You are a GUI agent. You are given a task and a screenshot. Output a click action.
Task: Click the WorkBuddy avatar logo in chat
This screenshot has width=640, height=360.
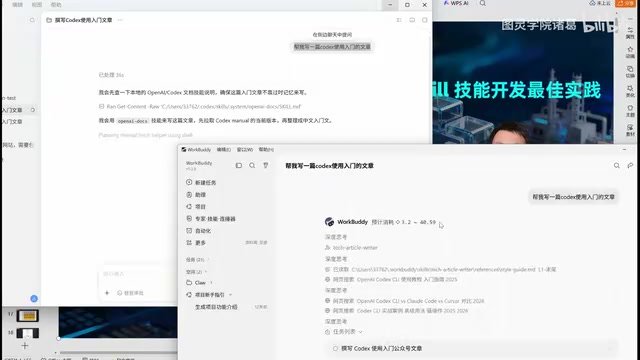point(329,222)
